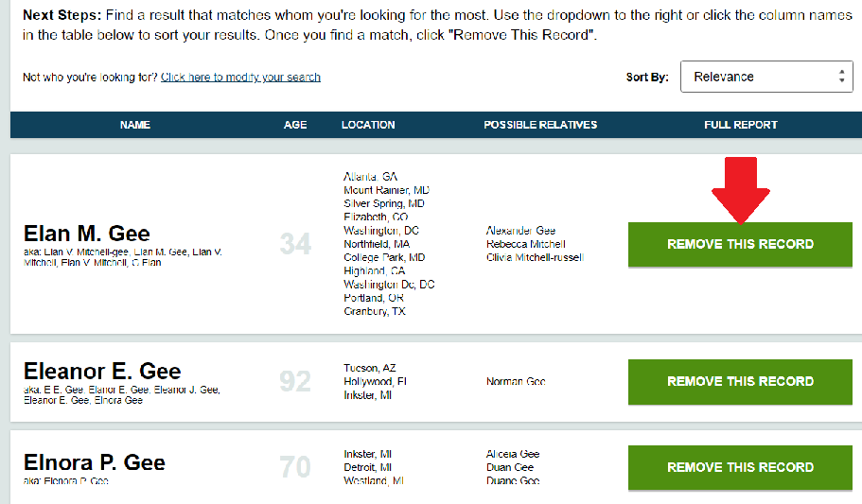Remove the Elan M. Gee record
This screenshot has height=504, width=862.
coord(740,244)
